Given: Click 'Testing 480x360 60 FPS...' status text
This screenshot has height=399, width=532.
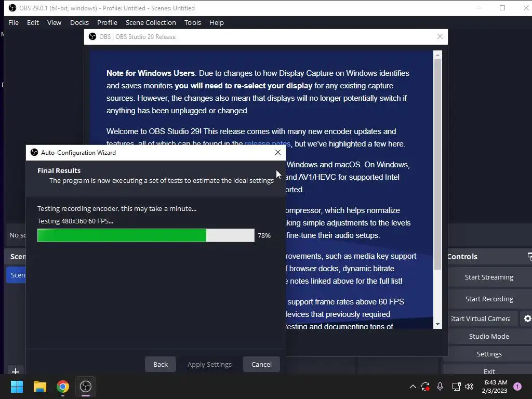Looking at the screenshot, I should [x=75, y=221].
